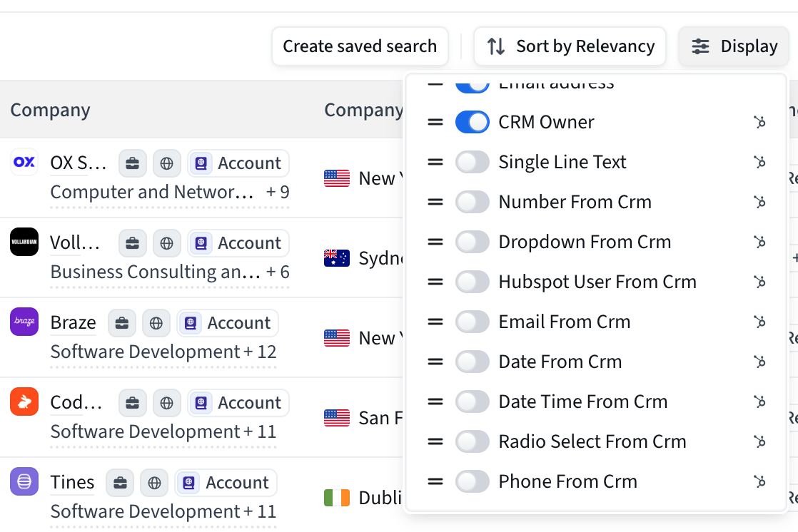The height and width of the screenshot is (532, 798).
Task: Grab the drag handle for Number From Crm
Action: pyautogui.click(x=435, y=202)
